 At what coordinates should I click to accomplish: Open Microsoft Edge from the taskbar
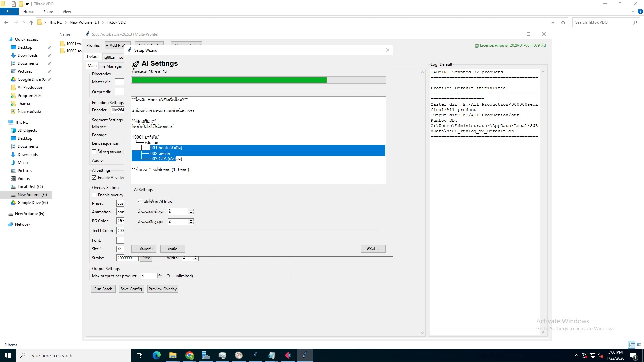[156, 355]
